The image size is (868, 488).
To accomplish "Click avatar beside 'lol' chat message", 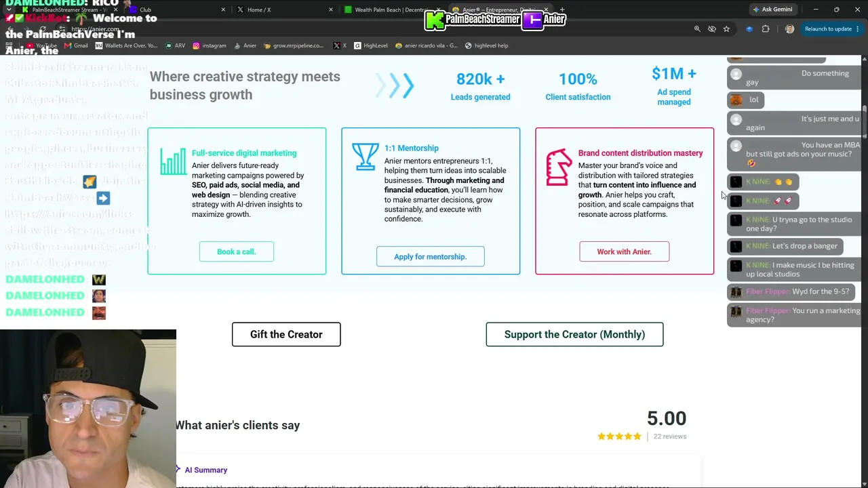I will point(736,100).
